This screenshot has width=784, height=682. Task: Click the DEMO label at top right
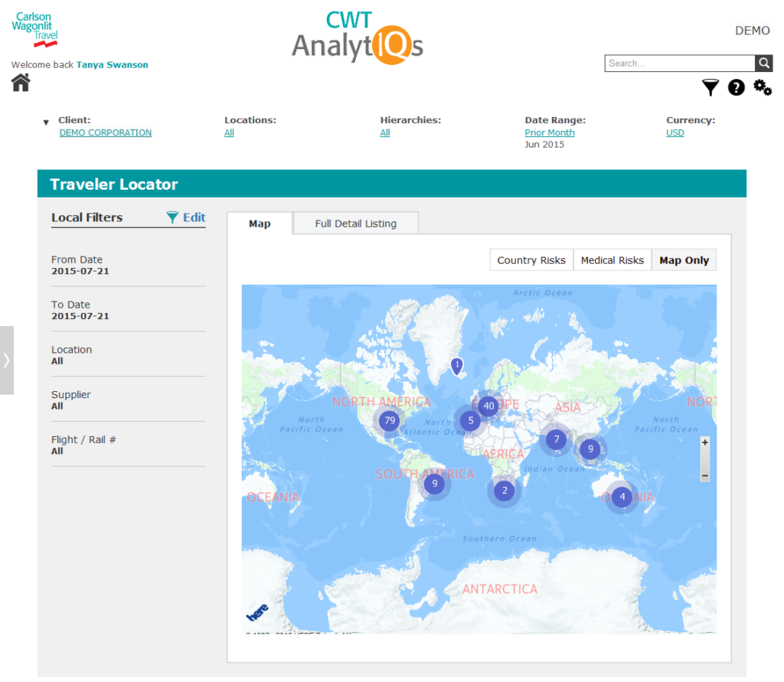pyautogui.click(x=752, y=31)
